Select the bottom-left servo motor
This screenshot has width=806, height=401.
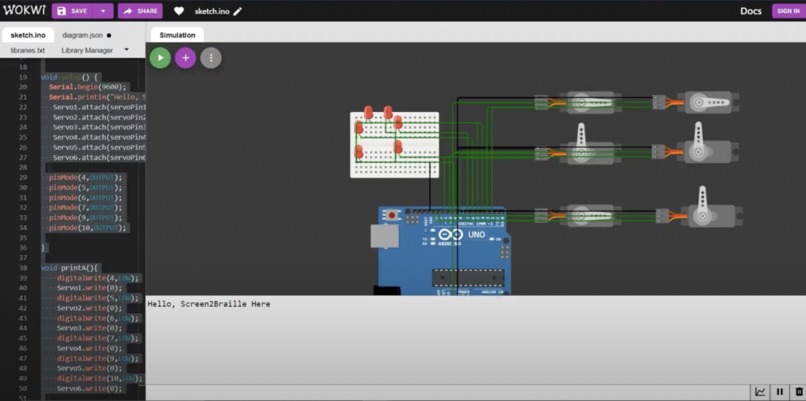pyautogui.click(x=576, y=215)
